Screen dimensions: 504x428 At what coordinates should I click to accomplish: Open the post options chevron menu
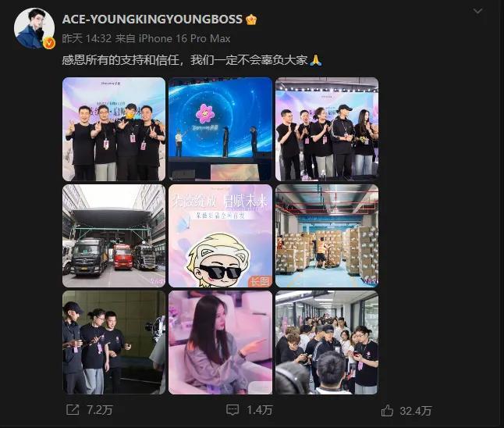click(x=477, y=11)
